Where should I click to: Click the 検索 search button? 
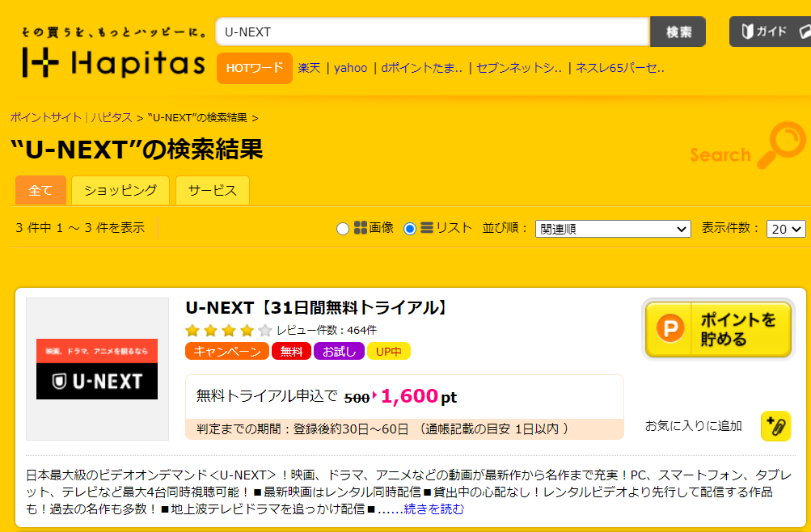[x=678, y=32]
